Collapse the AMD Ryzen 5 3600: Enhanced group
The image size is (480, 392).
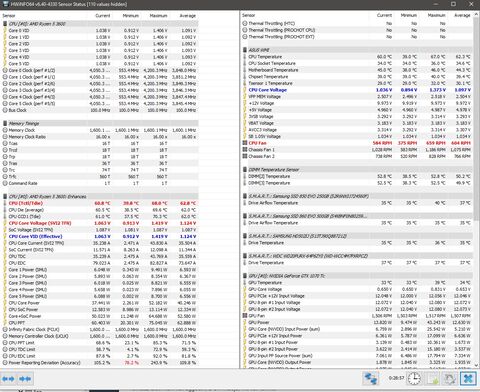[100, 196]
